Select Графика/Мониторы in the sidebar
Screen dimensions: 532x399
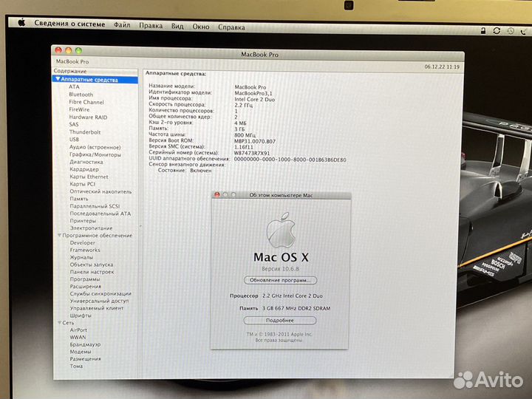95,154
